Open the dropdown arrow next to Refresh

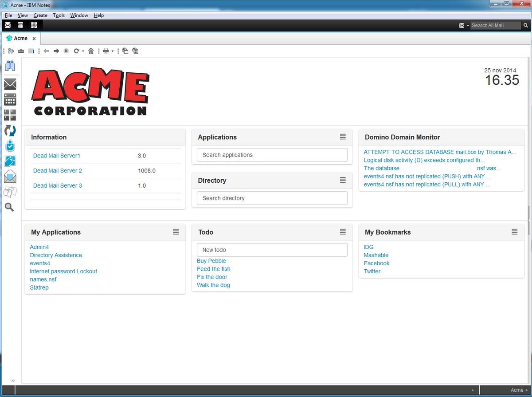click(83, 51)
